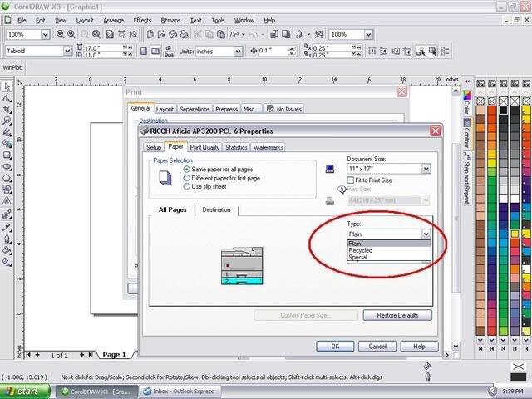Select the Pick tool in toolbox
Viewport: 532px width, 399px height.
click(x=7, y=86)
